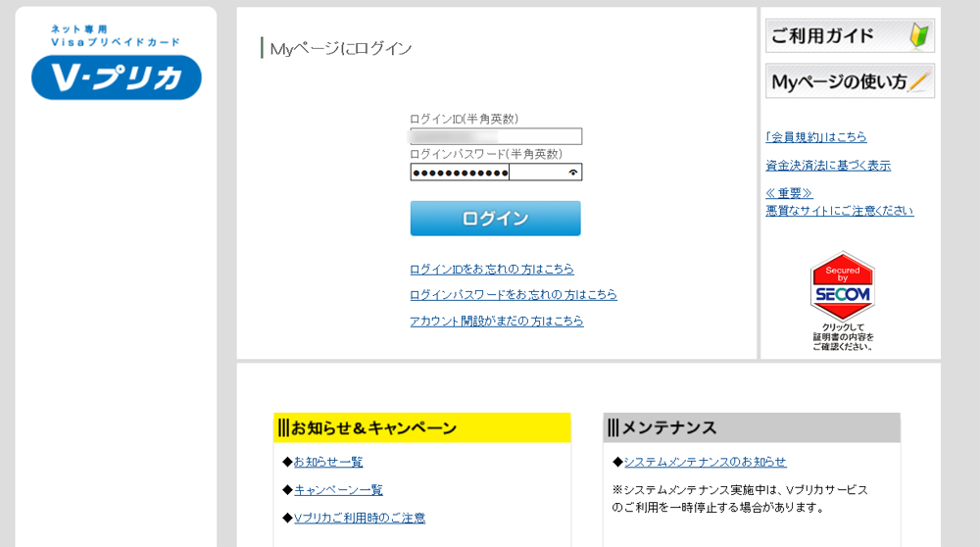The height and width of the screenshot is (547, 980).
Task: Open the ご利用ガイド banner
Action: click(850, 36)
